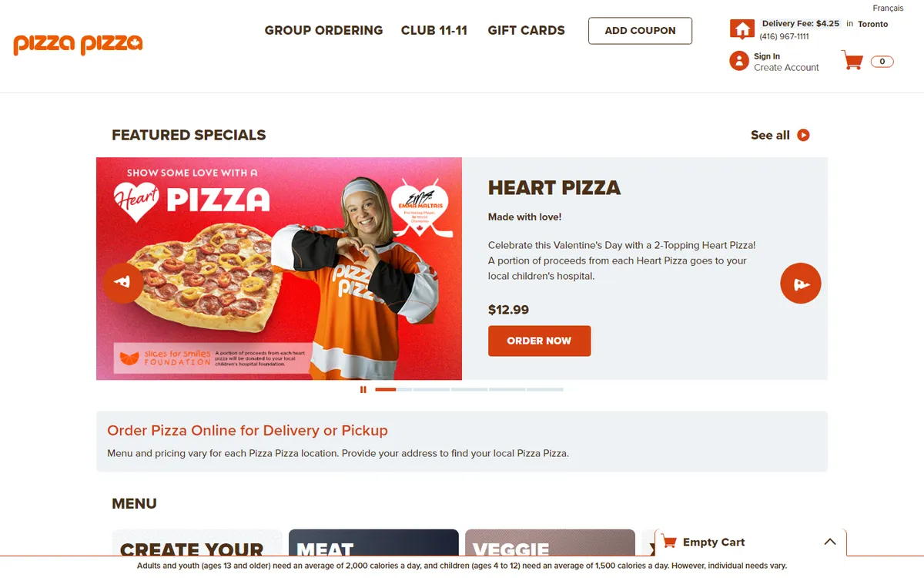Open the shopping cart icon in header
The image size is (924, 578).
pyautogui.click(x=853, y=61)
